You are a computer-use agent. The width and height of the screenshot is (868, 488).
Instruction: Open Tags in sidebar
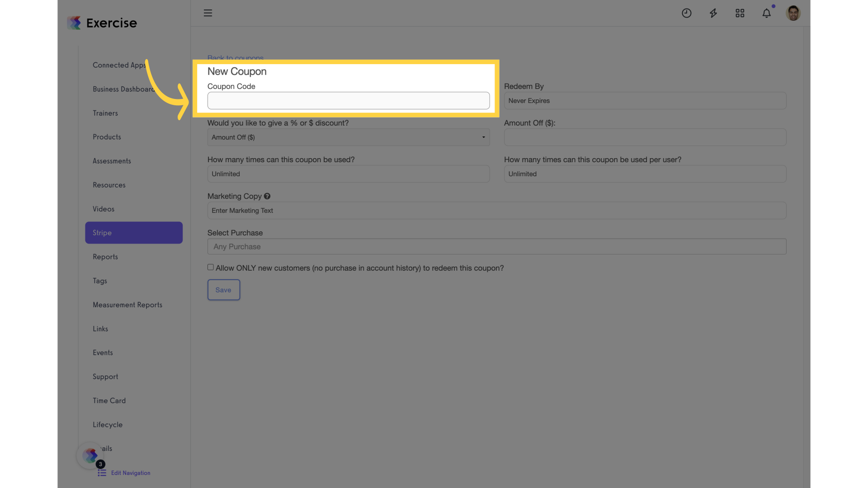(100, 281)
